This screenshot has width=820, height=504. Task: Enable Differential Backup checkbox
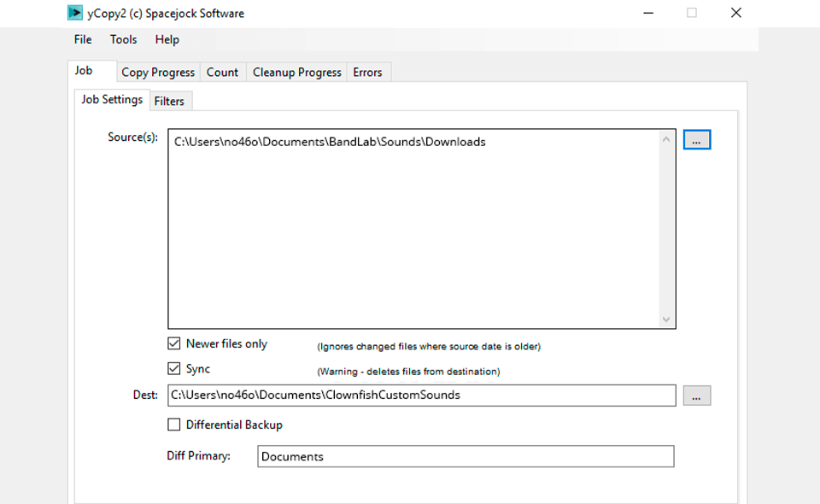(174, 425)
